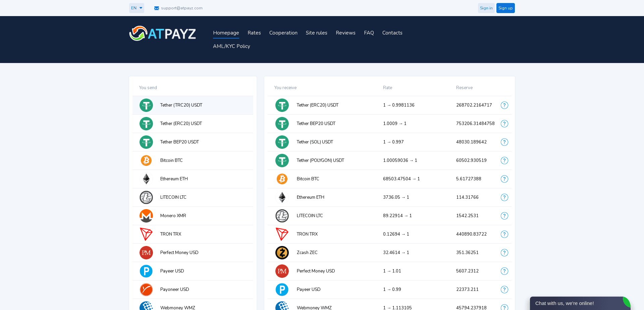Open the help tooltip for Tether (SOL) USDT
Viewport: 644px width, 310px height.
tap(504, 142)
